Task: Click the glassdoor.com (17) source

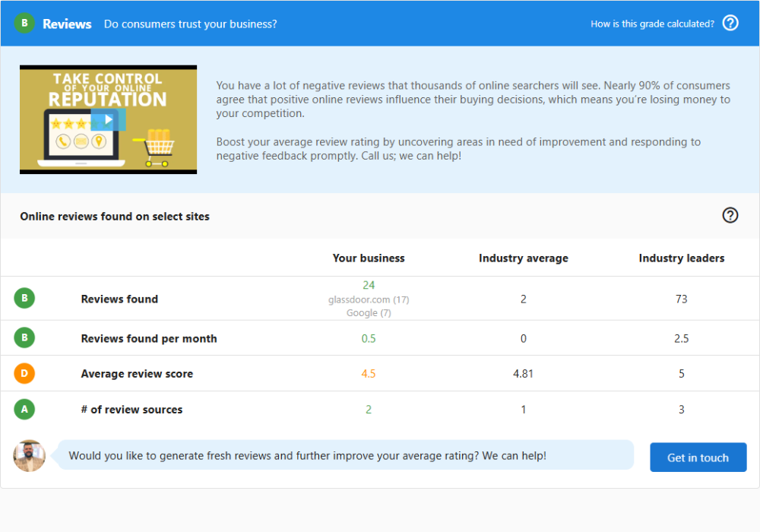Action: (x=369, y=299)
